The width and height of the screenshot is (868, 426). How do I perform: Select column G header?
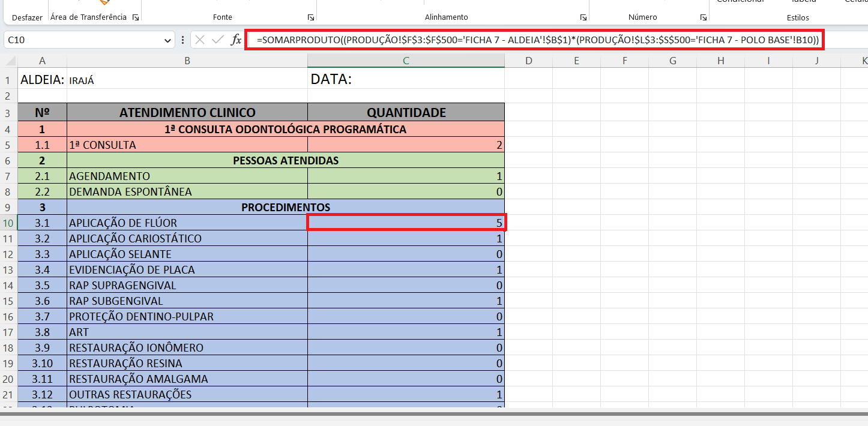tap(672, 61)
